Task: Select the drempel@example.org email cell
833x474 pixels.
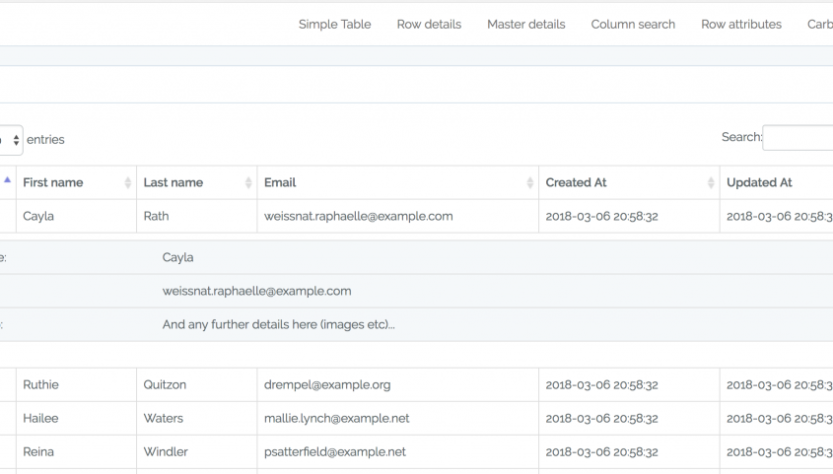Action: click(398, 385)
